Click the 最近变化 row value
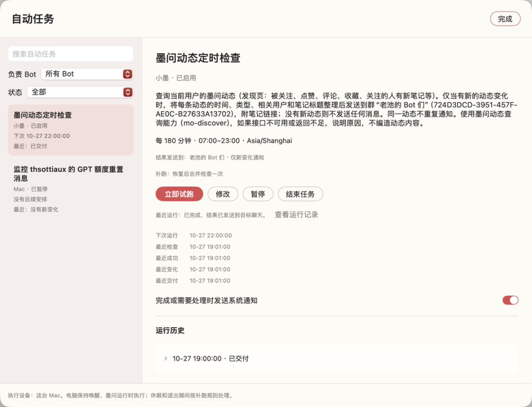This screenshot has height=407, width=532. pyautogui.click(x=210, y=269)
